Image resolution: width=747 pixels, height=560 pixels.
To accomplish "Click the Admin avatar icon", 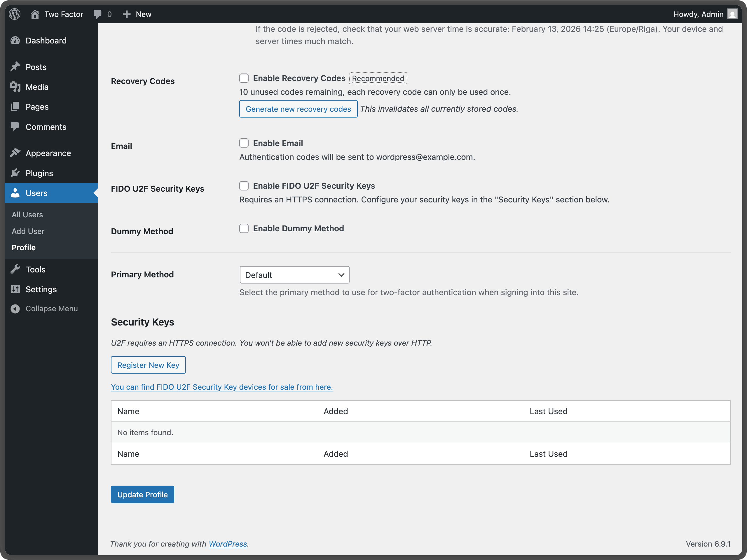I will click(x=732, y=14).
